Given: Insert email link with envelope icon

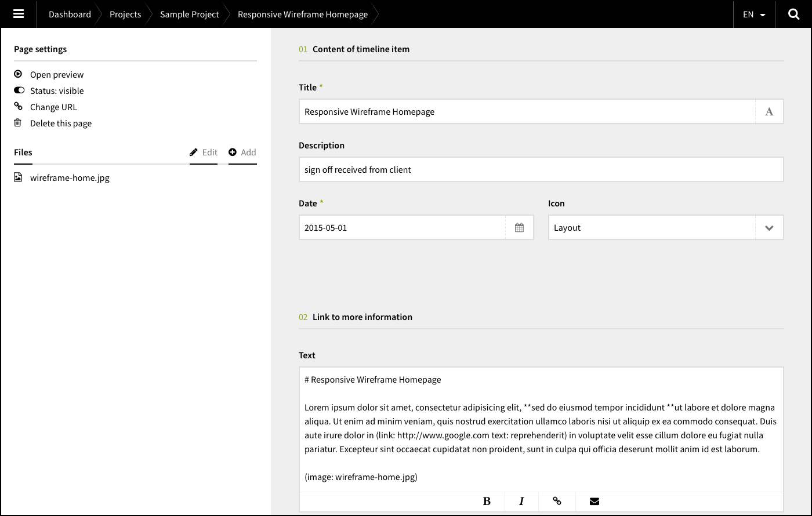Looking at the screenshot, I should [x=594, y=502].
